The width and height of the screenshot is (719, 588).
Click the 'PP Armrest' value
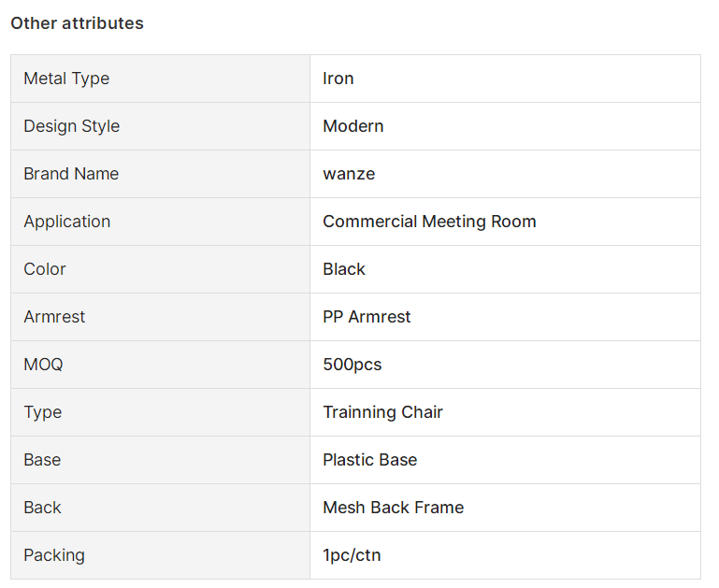coord(367,317)
